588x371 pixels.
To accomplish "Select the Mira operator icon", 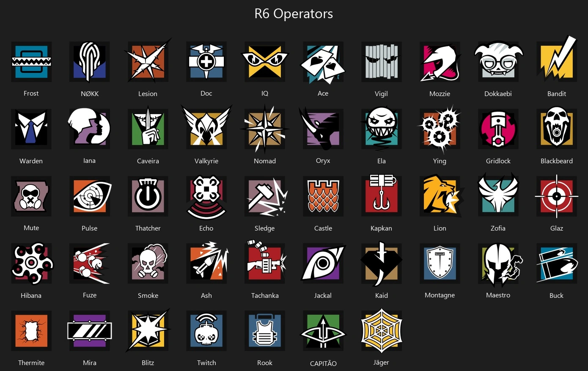I will coord(90,331).
